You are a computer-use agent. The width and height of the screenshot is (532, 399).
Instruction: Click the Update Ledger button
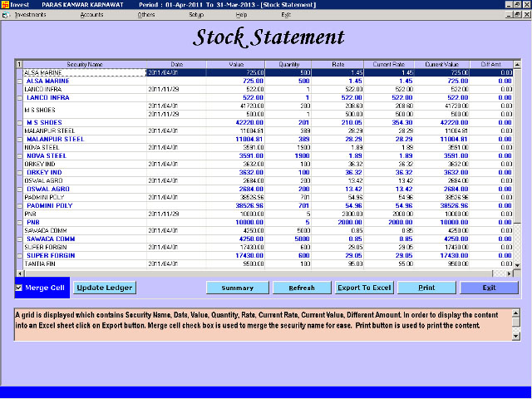[104, 288]
